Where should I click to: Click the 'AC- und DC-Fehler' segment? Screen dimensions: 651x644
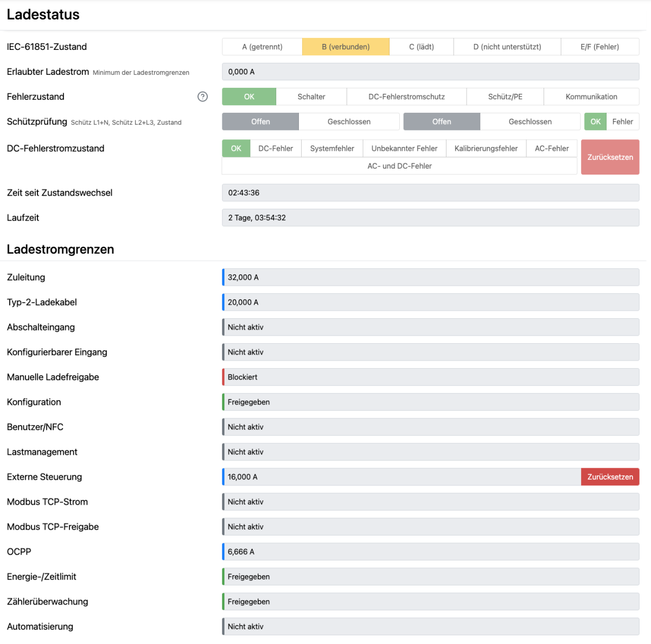[x=399, y=166]
